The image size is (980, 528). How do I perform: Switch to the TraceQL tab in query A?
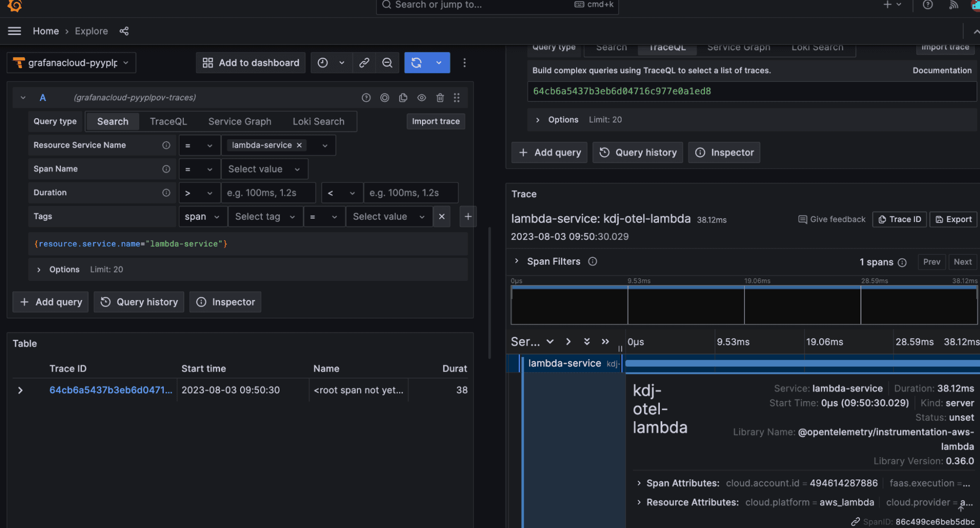[168, 121]
